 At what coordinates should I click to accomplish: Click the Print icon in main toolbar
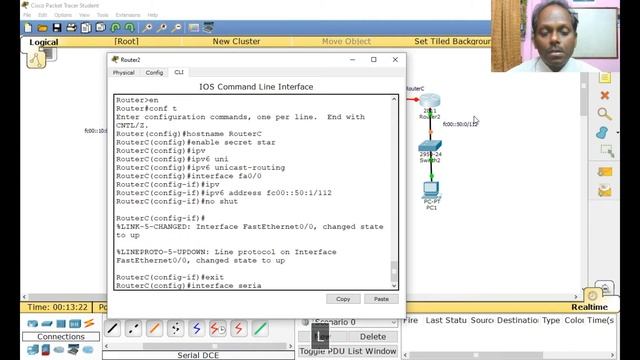point(71,28)
